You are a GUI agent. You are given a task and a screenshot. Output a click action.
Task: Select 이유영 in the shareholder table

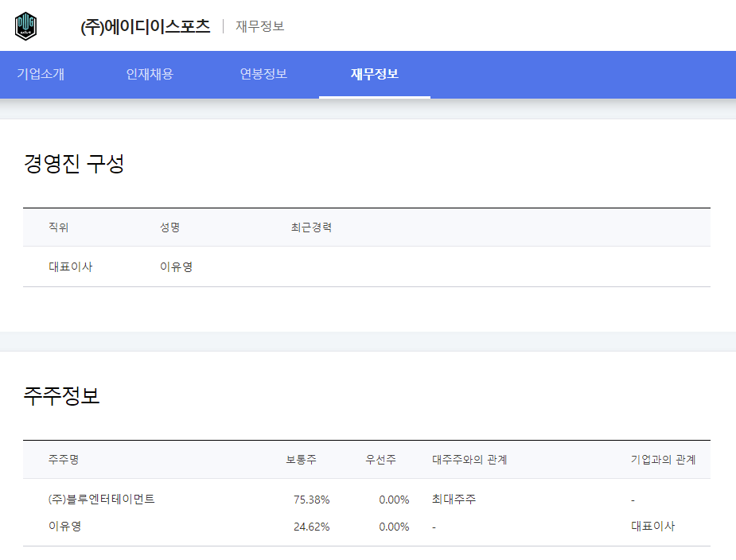(64, 527)
